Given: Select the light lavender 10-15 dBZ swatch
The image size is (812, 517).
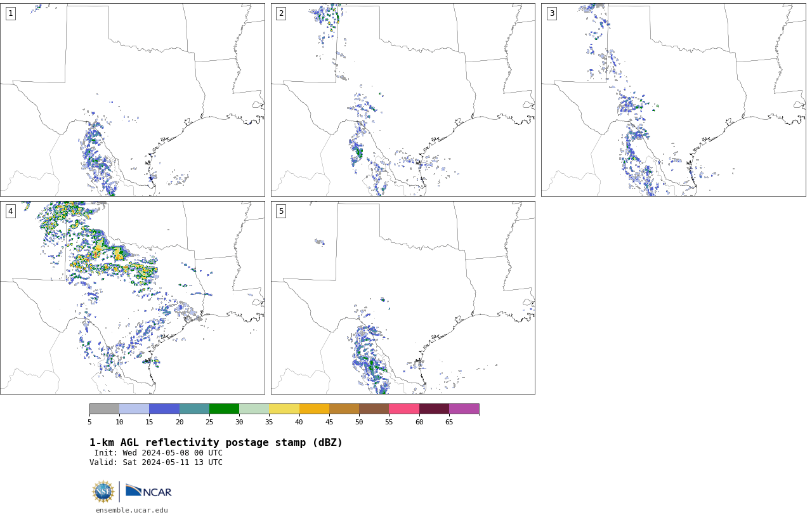Looking at the screenshot, I should pos(134,409).
